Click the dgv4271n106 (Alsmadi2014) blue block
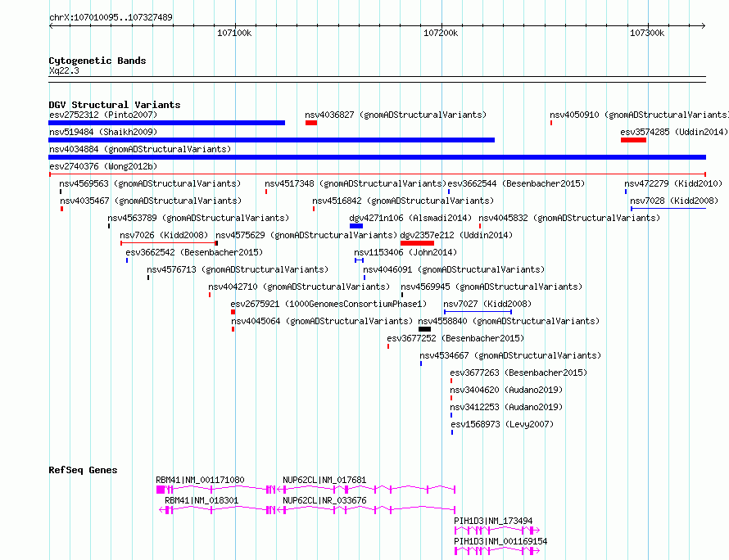The height and width of the screenshot is (560, 729). [x=356, y=226]
